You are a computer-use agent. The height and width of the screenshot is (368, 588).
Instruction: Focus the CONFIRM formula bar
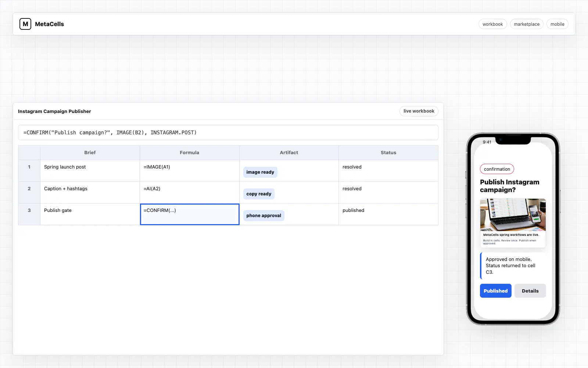228,132
